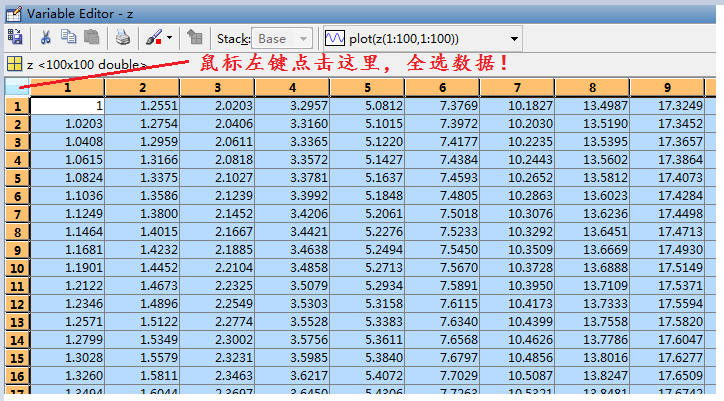Select row header 8

pyautogui.click(x=18, y=232)
